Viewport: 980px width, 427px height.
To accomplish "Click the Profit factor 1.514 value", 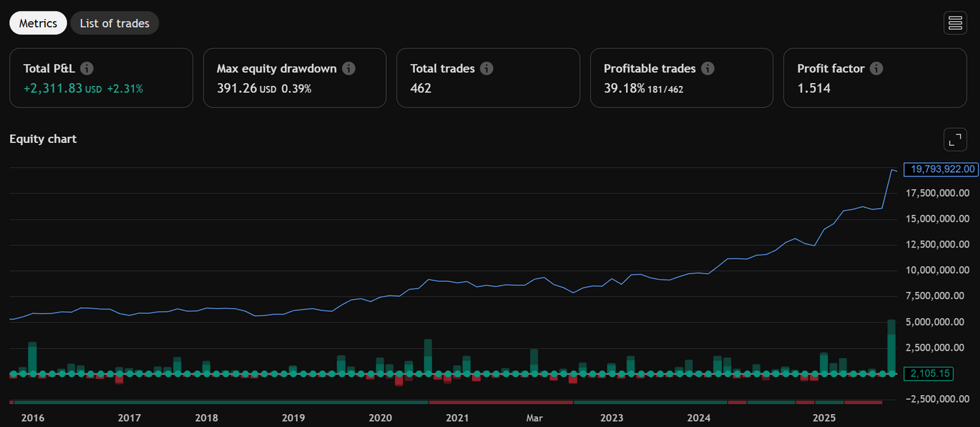I will [814, 88].
